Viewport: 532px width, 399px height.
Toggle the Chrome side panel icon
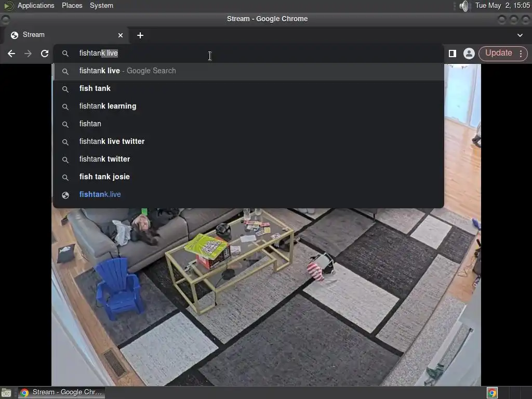(x=453, y=54)
